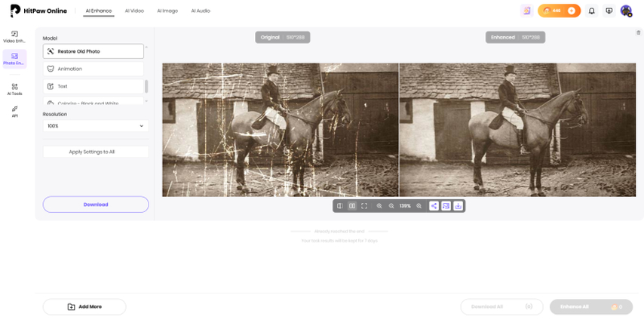Screen dimensions: 644x320
Task: Click Apply Settings to All
Action: [x=96, y=152]
